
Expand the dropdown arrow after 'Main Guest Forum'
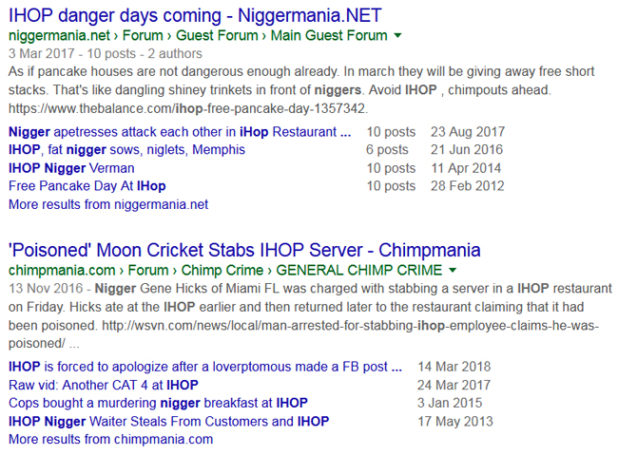[x=398, y=36]
